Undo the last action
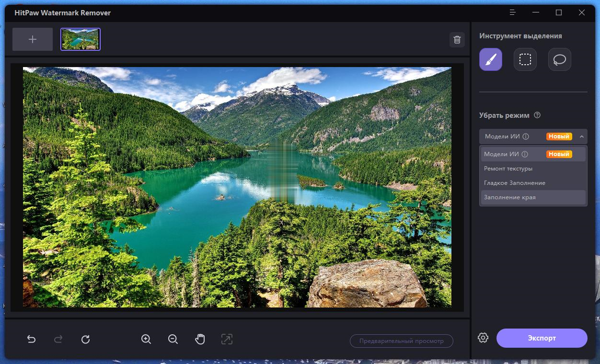 (32, 340)
